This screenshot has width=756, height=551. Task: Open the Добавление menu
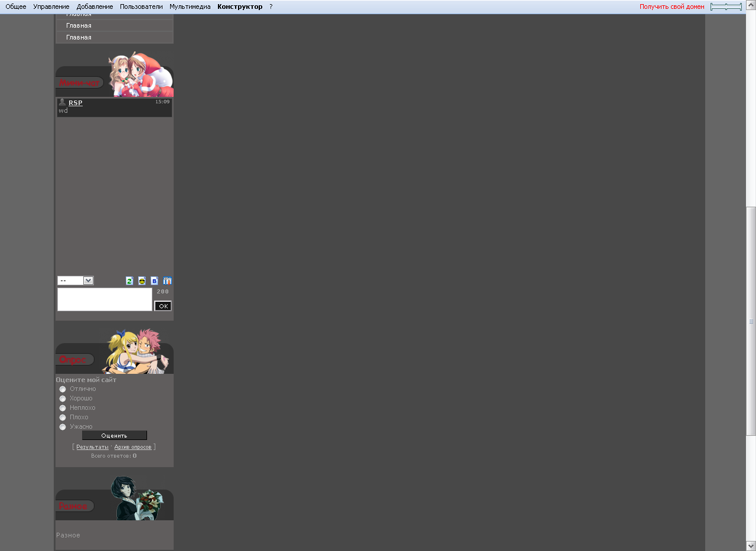coord(94,6)
